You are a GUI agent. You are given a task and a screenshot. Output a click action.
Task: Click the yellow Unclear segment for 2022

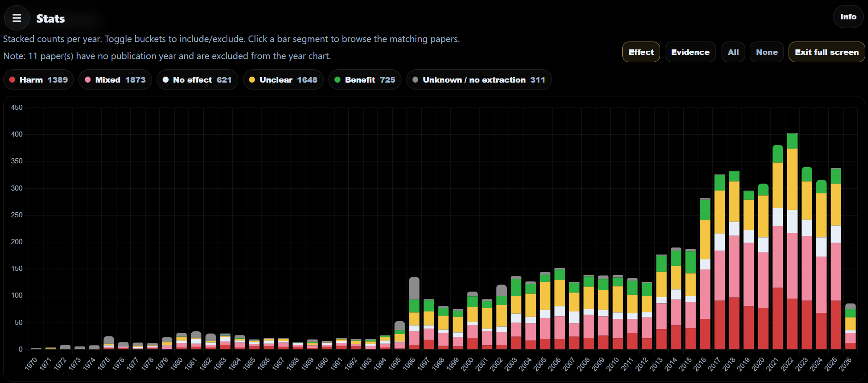pos(792,179)
